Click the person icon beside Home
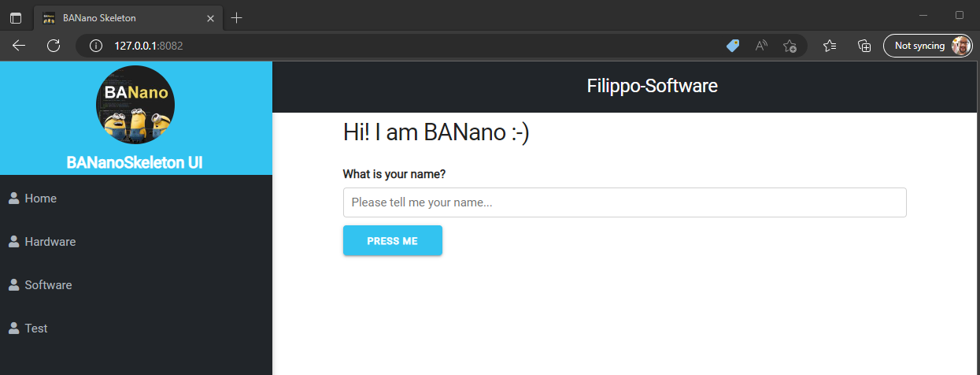The image size is (980, 375). point(14,199)
